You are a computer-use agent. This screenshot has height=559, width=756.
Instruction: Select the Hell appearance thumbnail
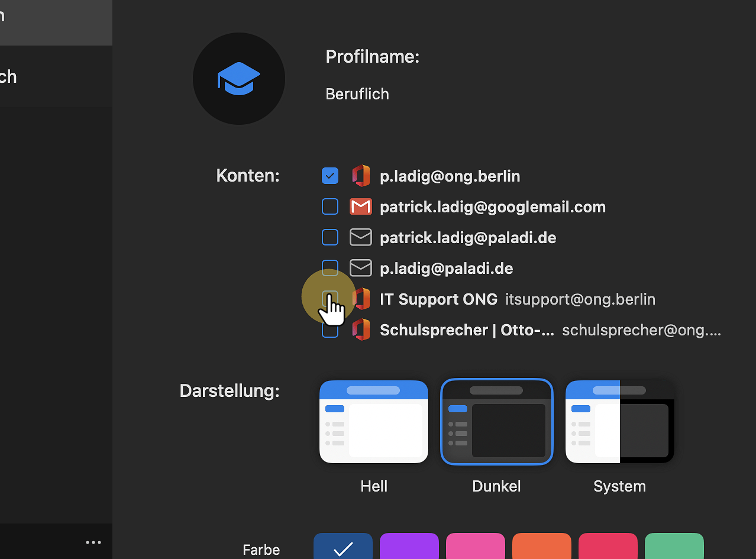(374, 422)
